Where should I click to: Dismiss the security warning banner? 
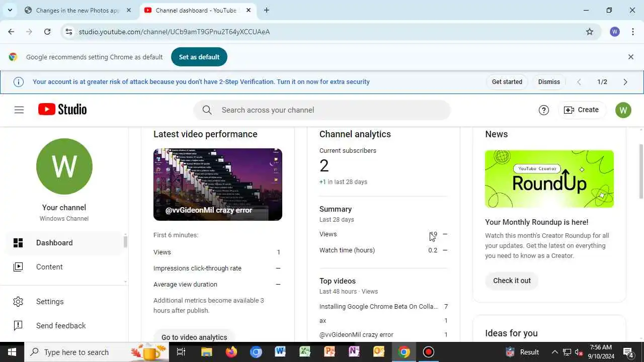[x=549, y=82]
